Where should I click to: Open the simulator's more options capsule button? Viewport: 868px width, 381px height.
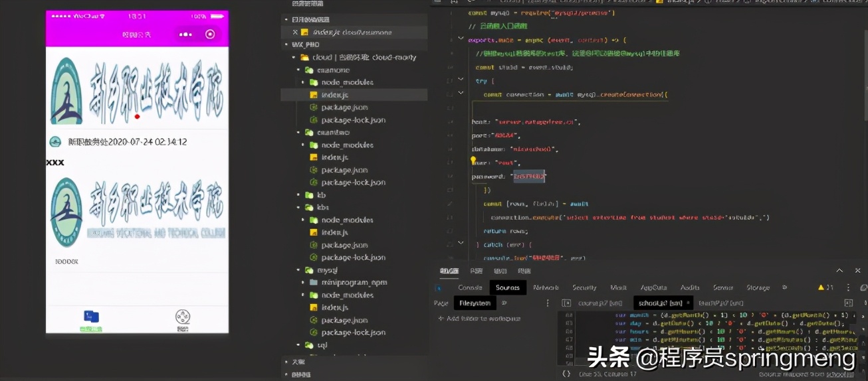[185, 35]
